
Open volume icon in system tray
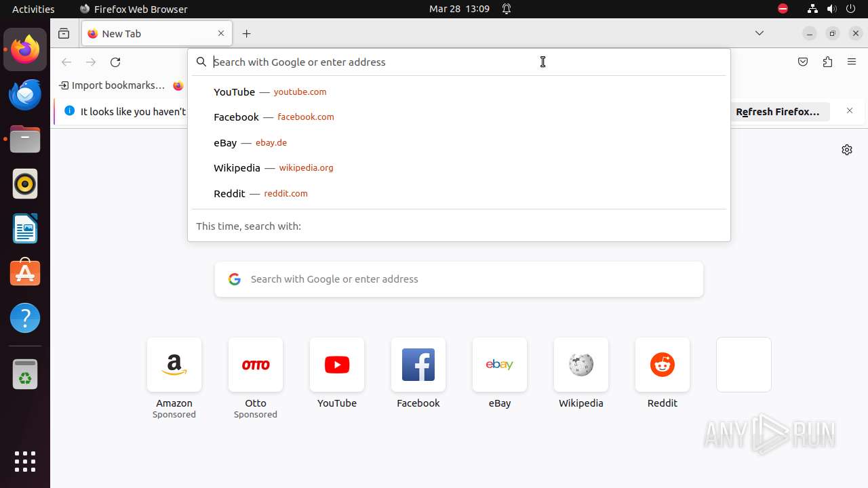tap(832, 9)
